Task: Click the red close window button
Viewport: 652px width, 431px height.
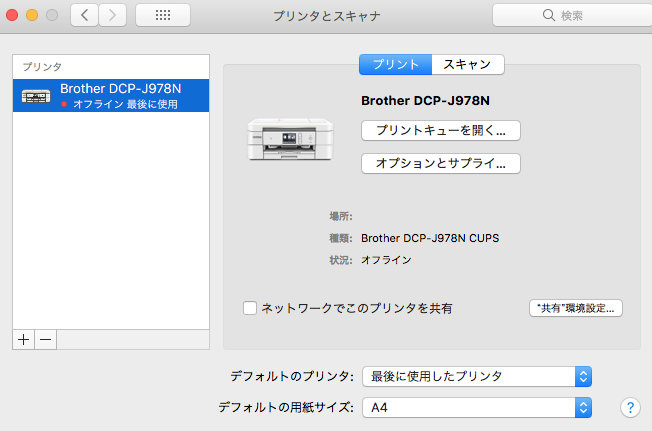Action: (x=14, y=16)
